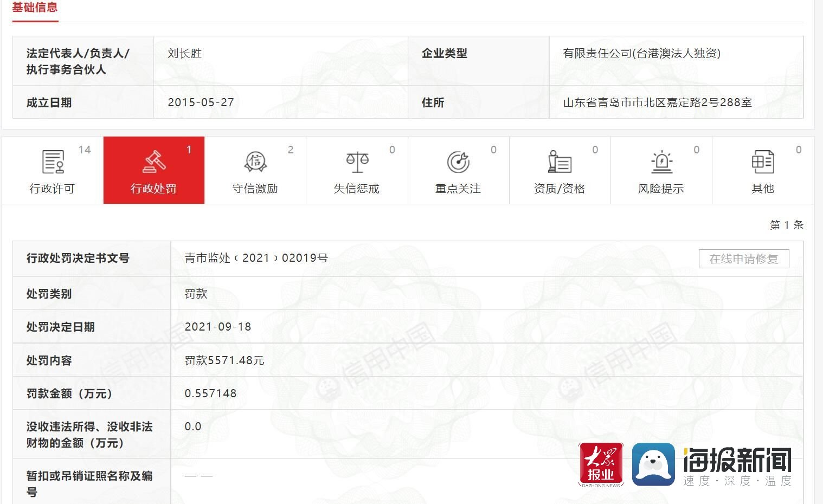Click the 第 1 条 record indicator
Screen dimensions: 823x504
click(787, 225)
